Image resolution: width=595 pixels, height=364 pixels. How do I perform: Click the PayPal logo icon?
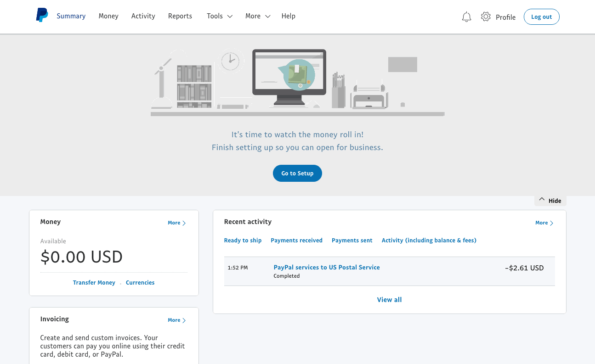(x=42, y=16)
